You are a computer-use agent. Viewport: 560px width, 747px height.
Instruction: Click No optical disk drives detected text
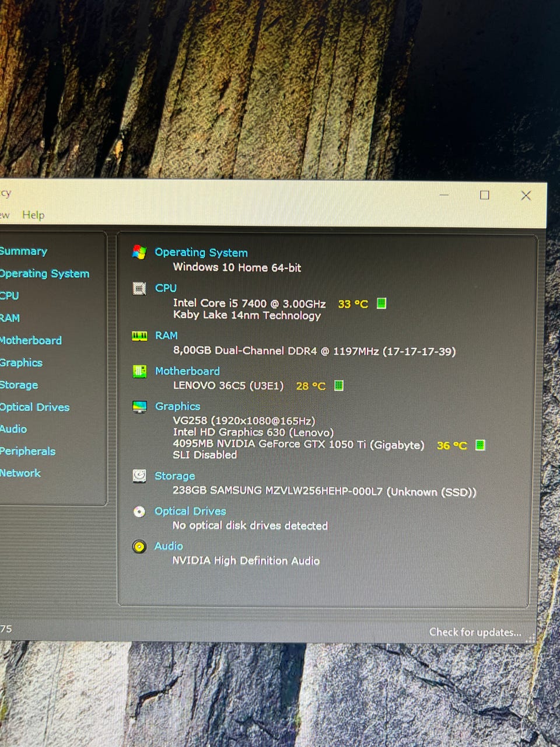(250, 526)
